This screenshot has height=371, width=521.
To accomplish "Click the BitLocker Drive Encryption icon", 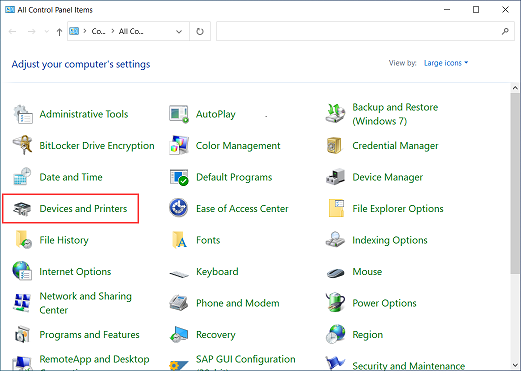I will 22,145.
